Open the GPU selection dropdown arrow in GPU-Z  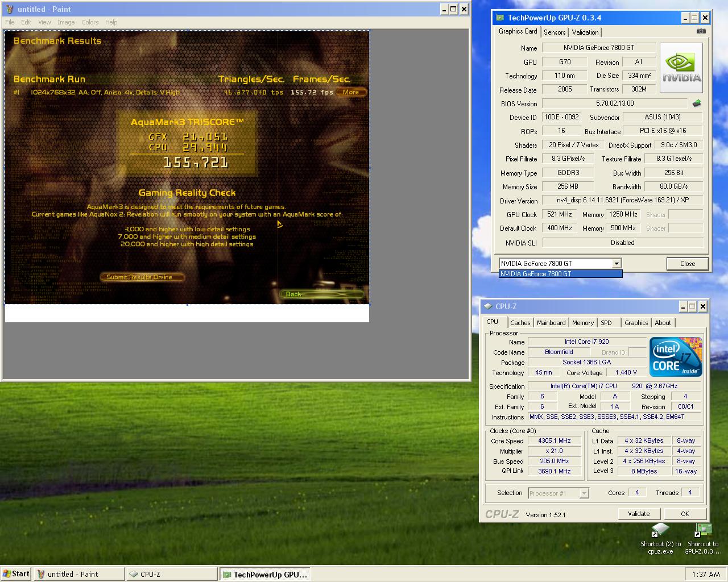point(616,264)
